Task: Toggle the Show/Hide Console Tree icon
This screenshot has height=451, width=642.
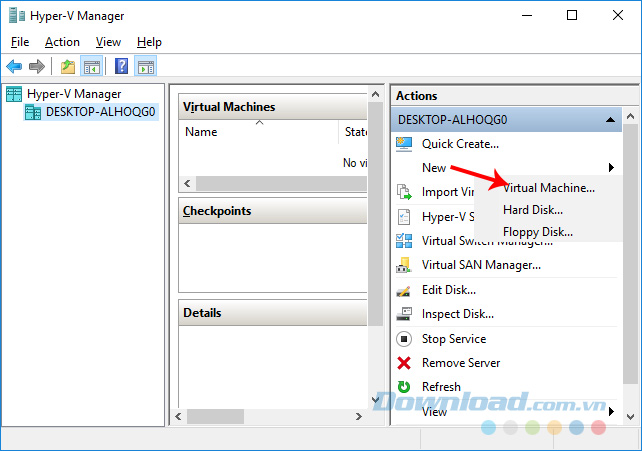Action: (91, 66)
